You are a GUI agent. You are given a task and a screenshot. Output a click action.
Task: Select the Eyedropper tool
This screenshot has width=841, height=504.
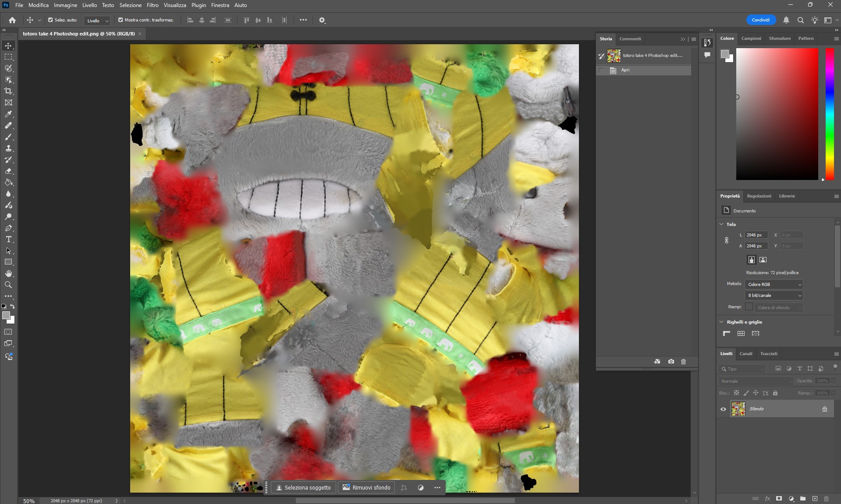click(8, 114)
